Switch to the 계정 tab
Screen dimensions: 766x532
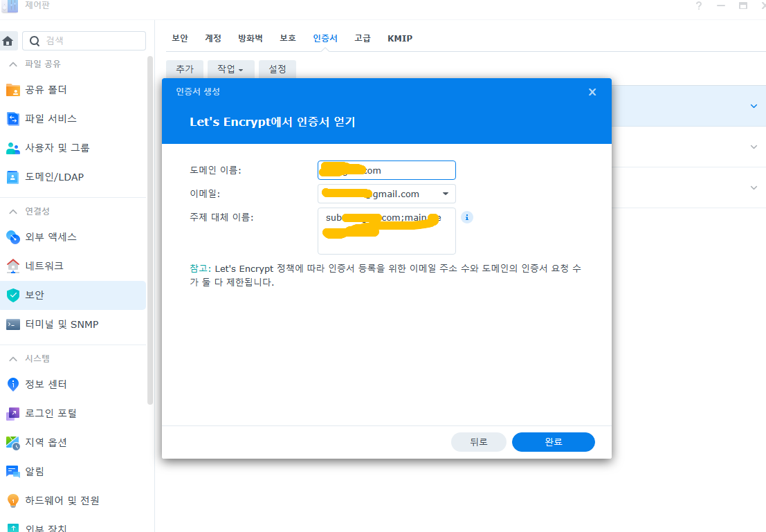[x=213, y=38]
